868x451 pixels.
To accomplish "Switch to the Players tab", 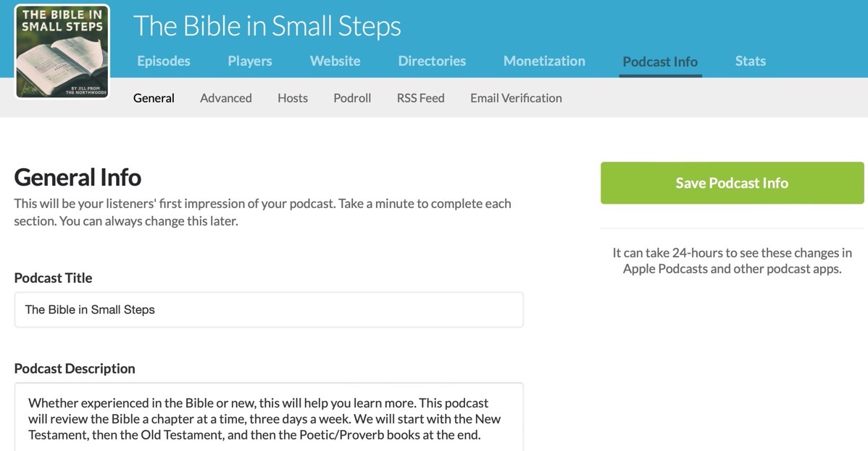I will point(250,61).
